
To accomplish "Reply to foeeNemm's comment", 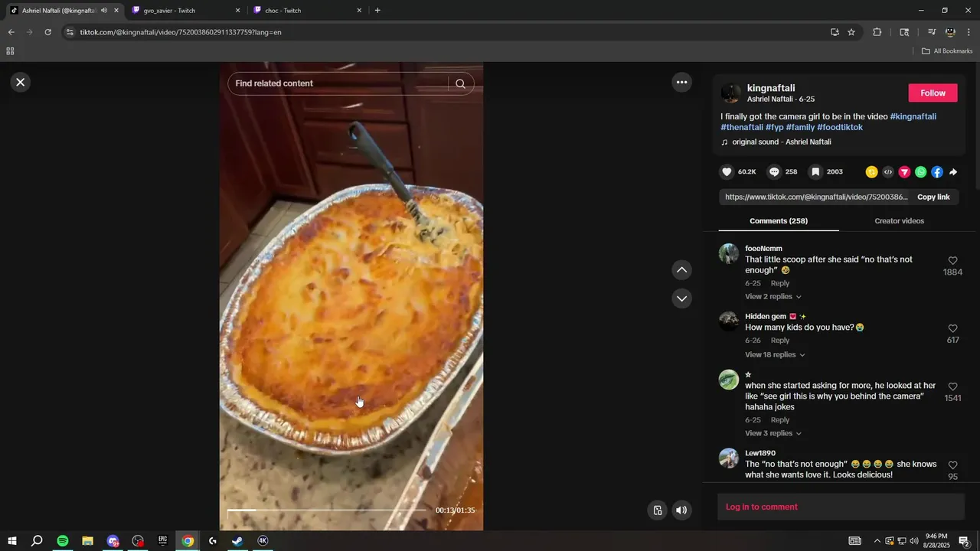I will pyautogui.click(x=780, y=283).
